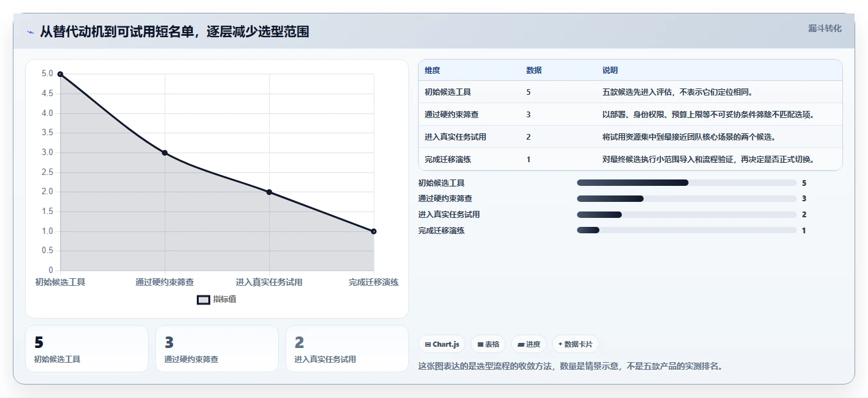868x398 pixels.
Task: Click the 维度 column header
Action: [x=433, y=70]
